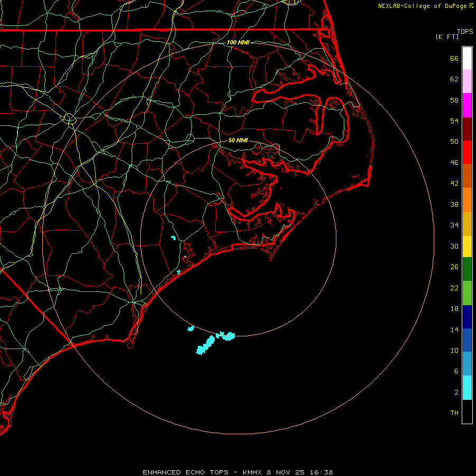Image resolution: width=476 pixels, height=476 pixels.
Task: Click the black TH threshold swatch
Action: point(467,411)
